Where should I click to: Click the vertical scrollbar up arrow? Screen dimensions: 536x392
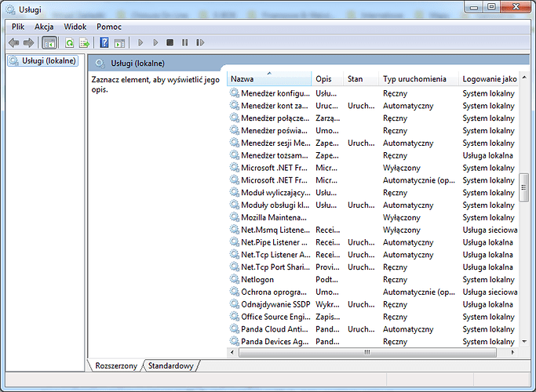pyautogui.click(x=524, y=78)
